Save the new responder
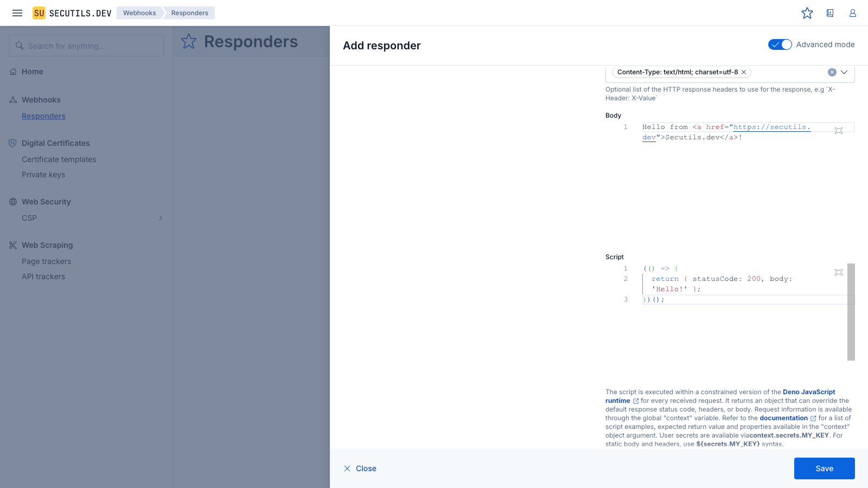Screen dimensions: 868x488 click(824, 468)
